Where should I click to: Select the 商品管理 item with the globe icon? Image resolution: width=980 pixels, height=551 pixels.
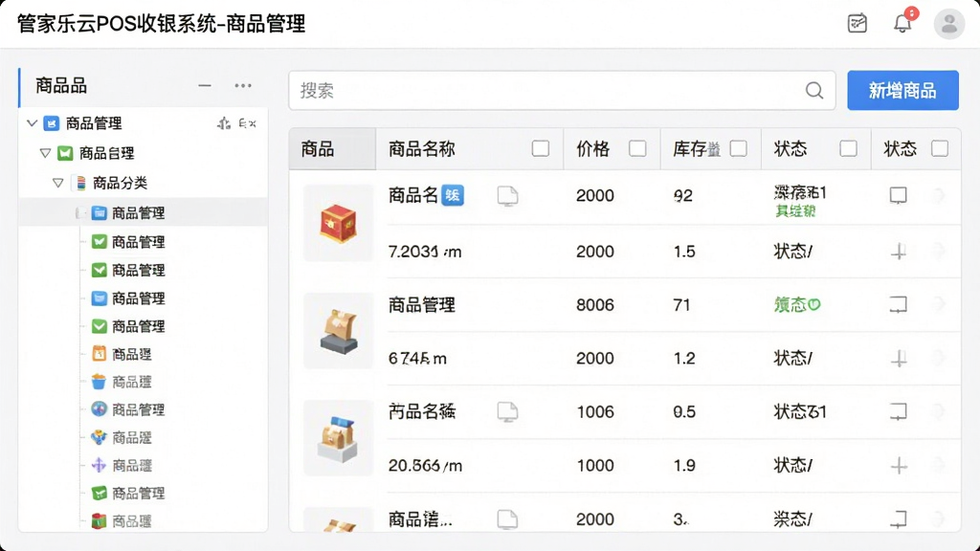128,409
